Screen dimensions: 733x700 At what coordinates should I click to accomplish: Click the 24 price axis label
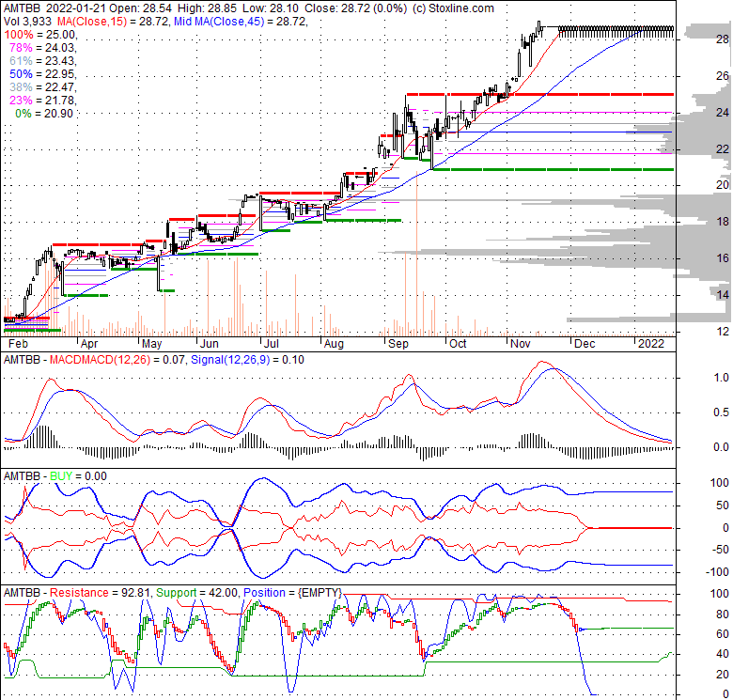[x=723, y=112]
